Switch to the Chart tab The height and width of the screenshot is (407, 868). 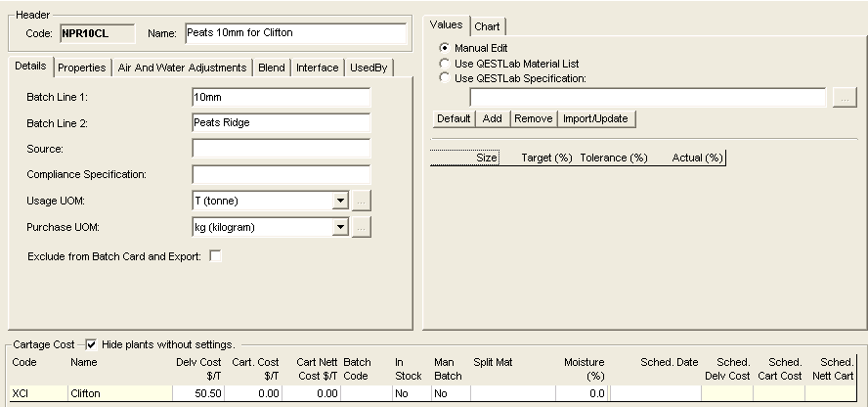488,25
